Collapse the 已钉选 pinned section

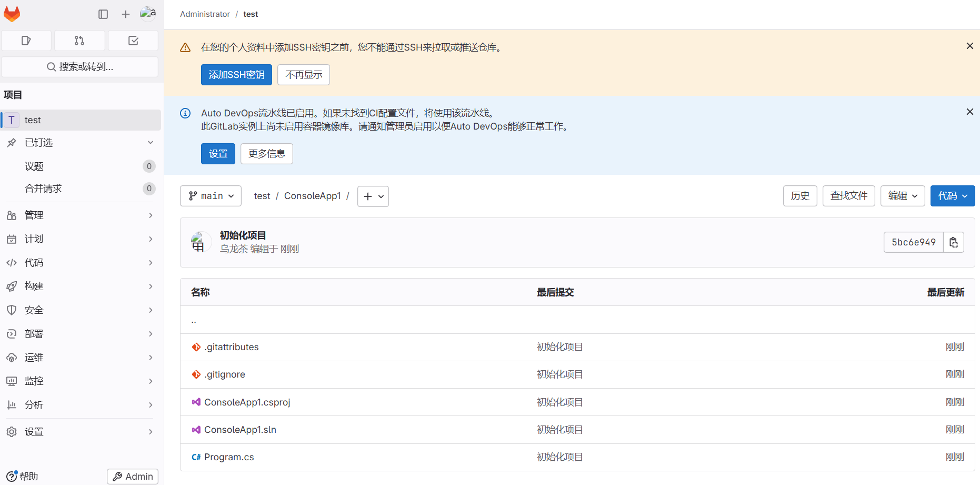[81, 143]
